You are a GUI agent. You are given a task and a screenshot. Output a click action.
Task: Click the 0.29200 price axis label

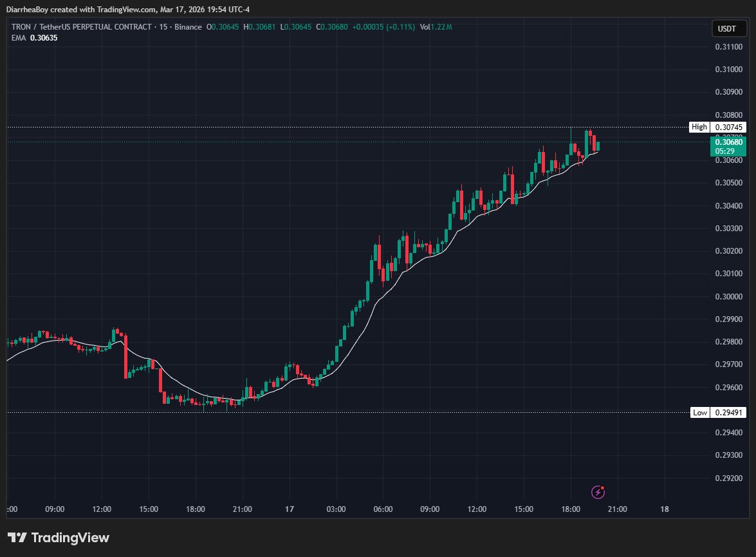[728, 478]
